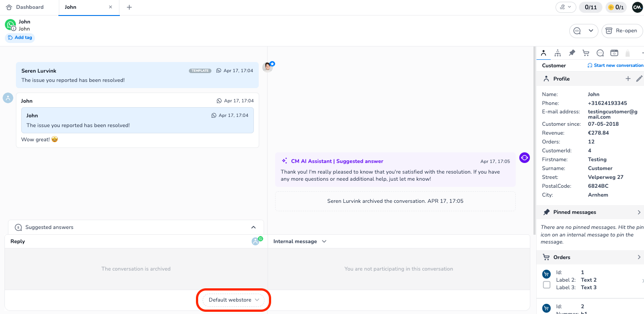The height and width of the screenshot is (314, 644).
Task: Click the Add tag chip under John
Action: click(19, 38)
